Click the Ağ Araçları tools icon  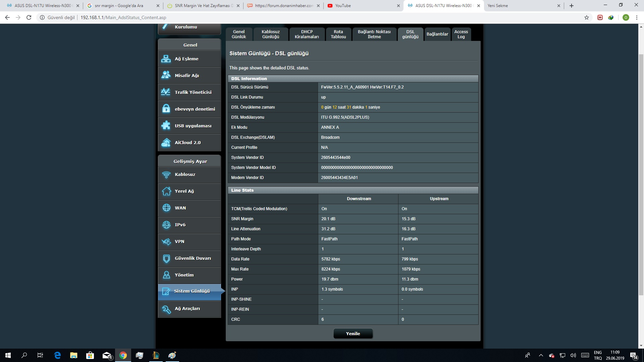pos(166,309)
